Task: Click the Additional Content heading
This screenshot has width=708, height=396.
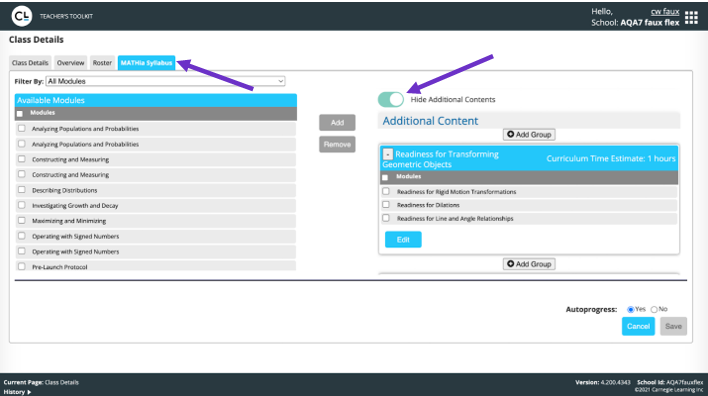Action: [x=430, y=121]
